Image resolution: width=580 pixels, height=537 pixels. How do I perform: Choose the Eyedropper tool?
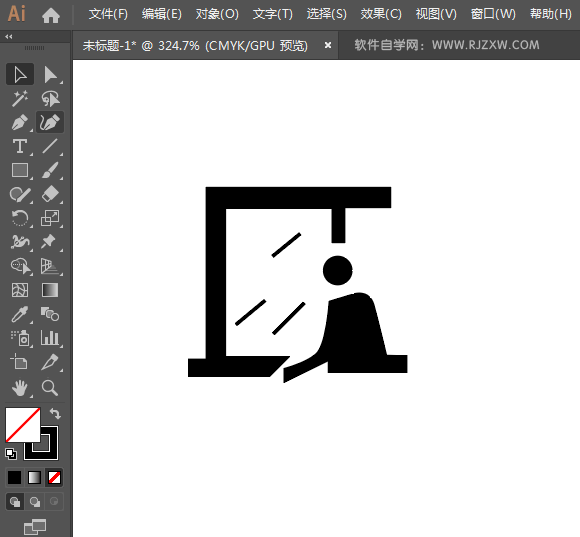pos(20,314)
